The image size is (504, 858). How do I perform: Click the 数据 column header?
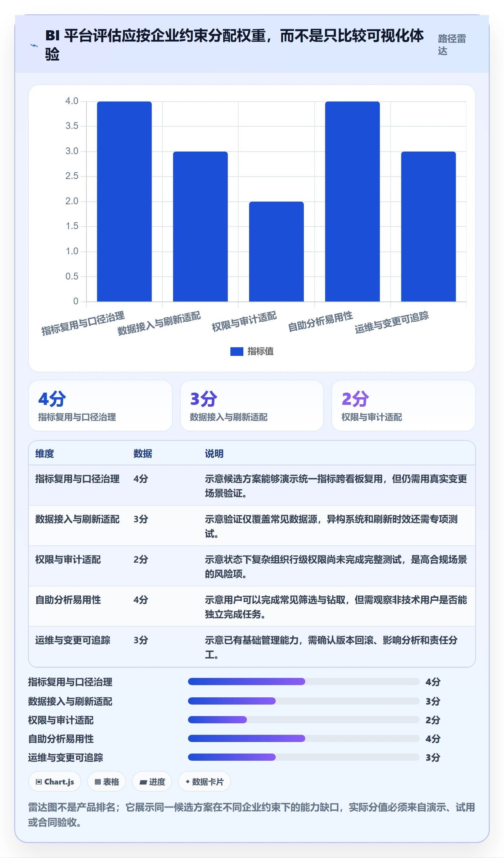pyautogui.click(x=143, y=453)
